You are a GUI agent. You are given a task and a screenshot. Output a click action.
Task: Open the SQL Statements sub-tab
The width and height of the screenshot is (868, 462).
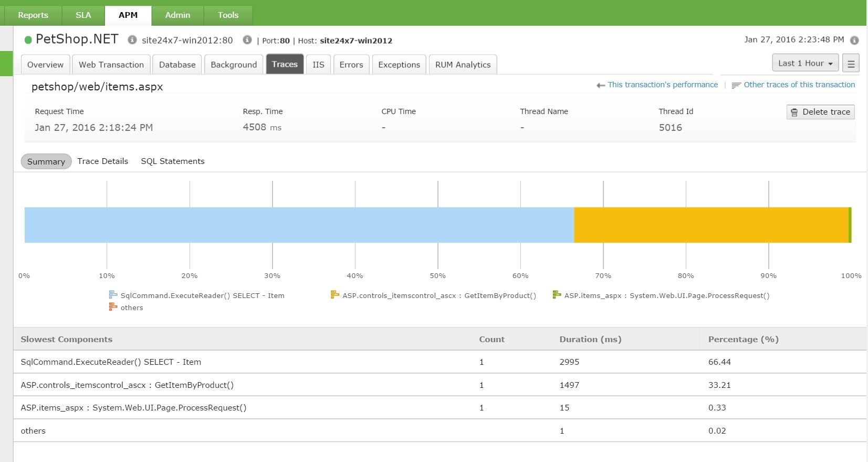click(x=173, y=161)
